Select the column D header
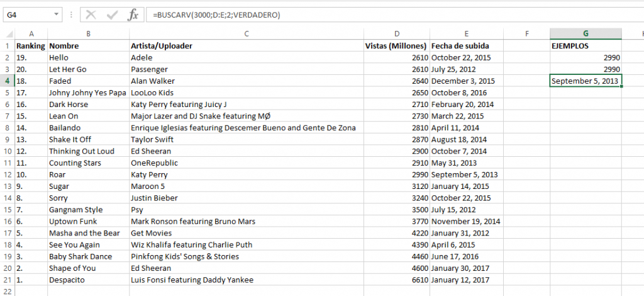This screenshot has width=644, height=296. click(x=396, y=34)
